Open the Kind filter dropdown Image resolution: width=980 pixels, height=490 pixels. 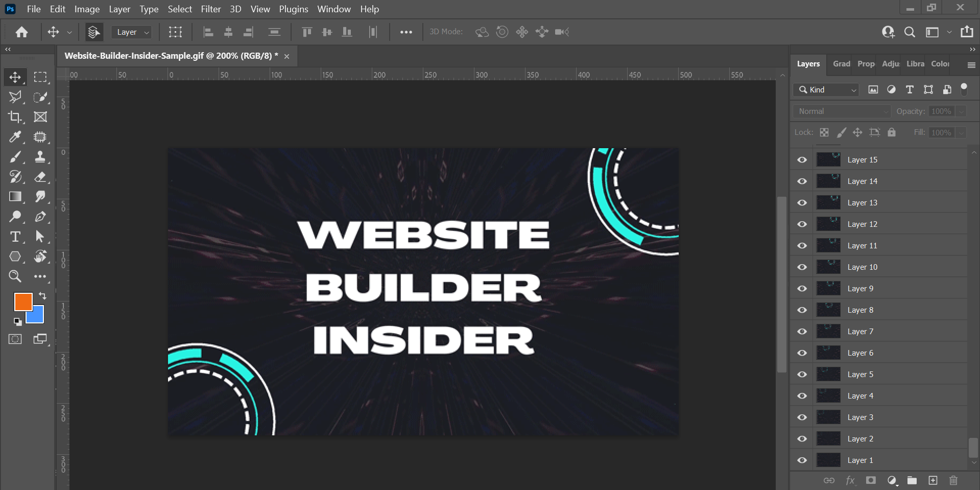click(x=826, y=90)
